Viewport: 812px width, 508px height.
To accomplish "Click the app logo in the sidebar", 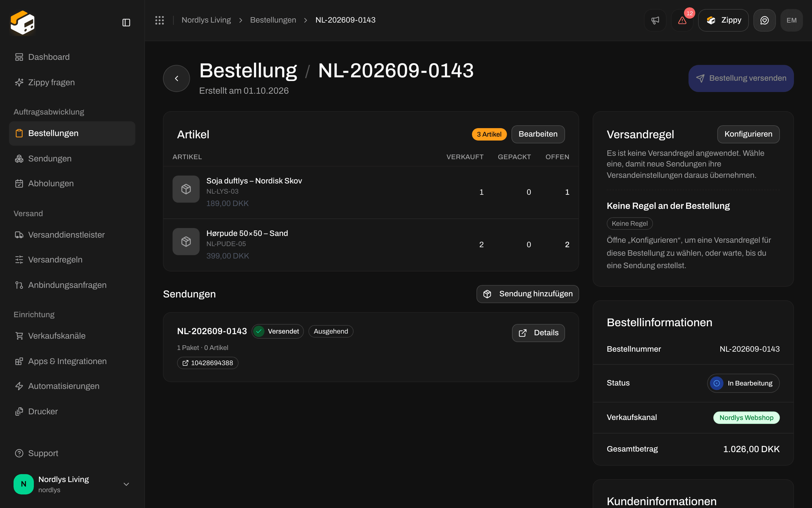I will pos(23,23).
